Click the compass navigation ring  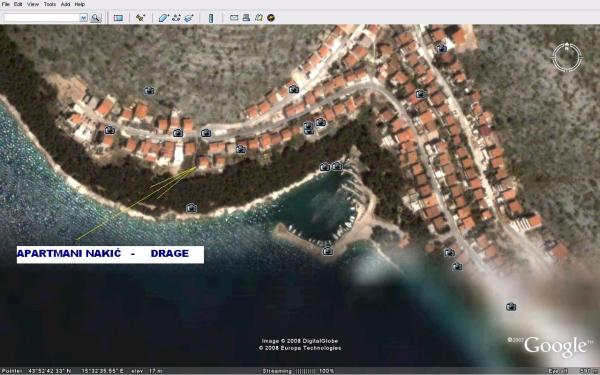(567, 57)
